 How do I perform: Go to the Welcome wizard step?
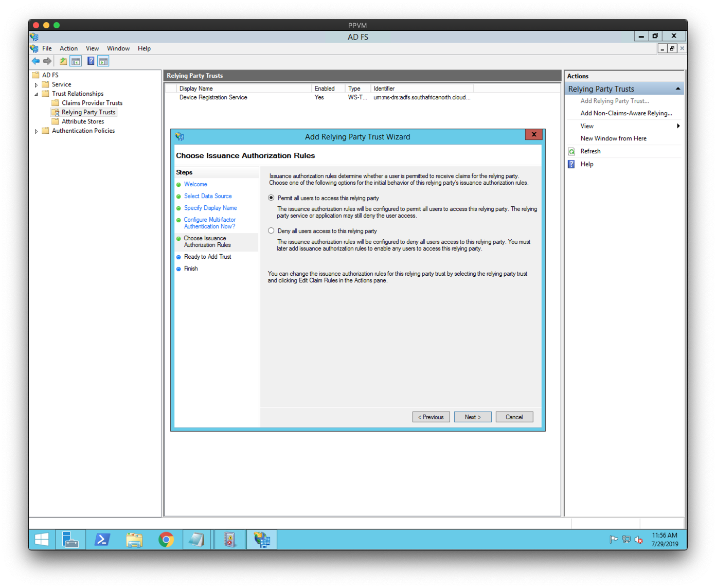[x=195, y=184]
